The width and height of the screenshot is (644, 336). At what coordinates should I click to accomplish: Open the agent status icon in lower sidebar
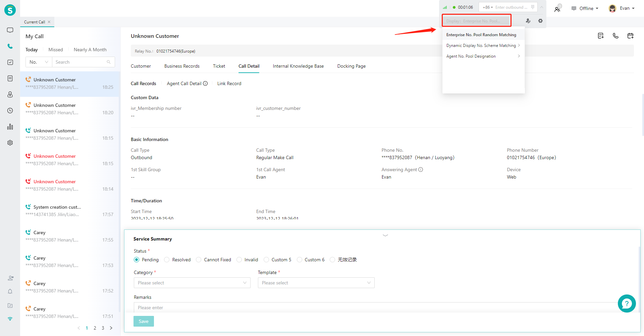tap(10, 278)
